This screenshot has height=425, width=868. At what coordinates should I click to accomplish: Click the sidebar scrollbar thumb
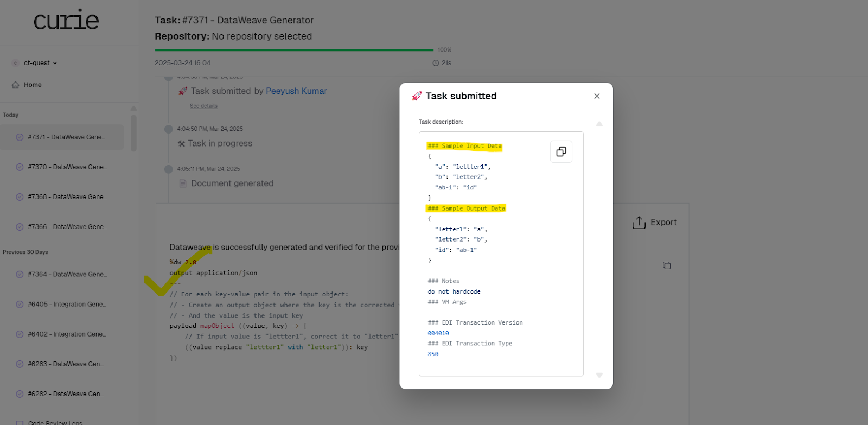tap(133, 133)
